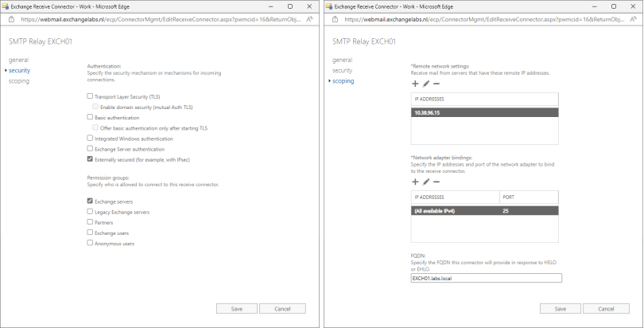Uncheck Externally secured authentication option
Viewport: 644px width, 328px height.
pos(90,159)
